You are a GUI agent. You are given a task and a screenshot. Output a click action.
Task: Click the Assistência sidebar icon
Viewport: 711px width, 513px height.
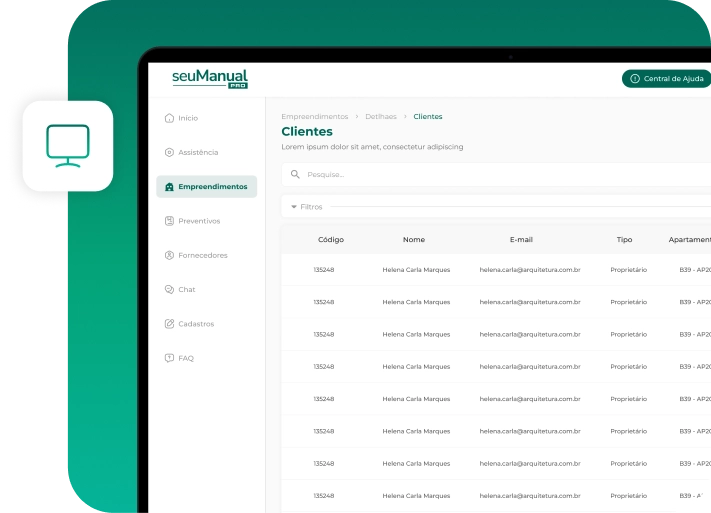click(169, 152)
